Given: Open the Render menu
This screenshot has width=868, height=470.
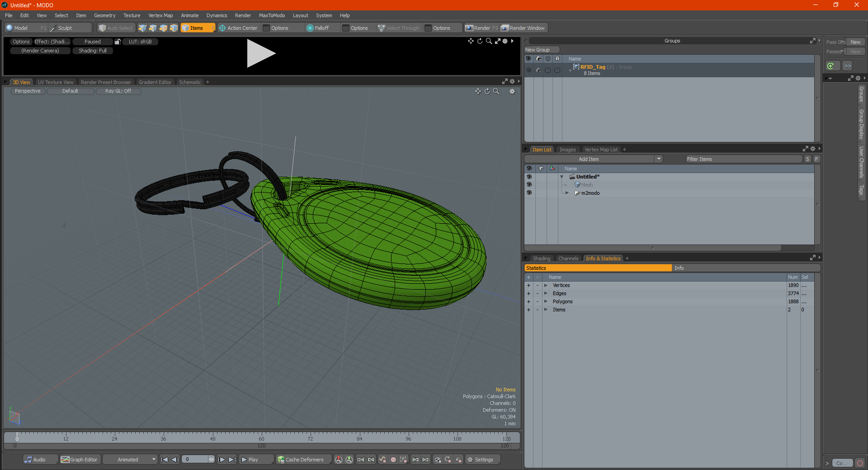Looking at the screenshot, I should tap(243, 15).
